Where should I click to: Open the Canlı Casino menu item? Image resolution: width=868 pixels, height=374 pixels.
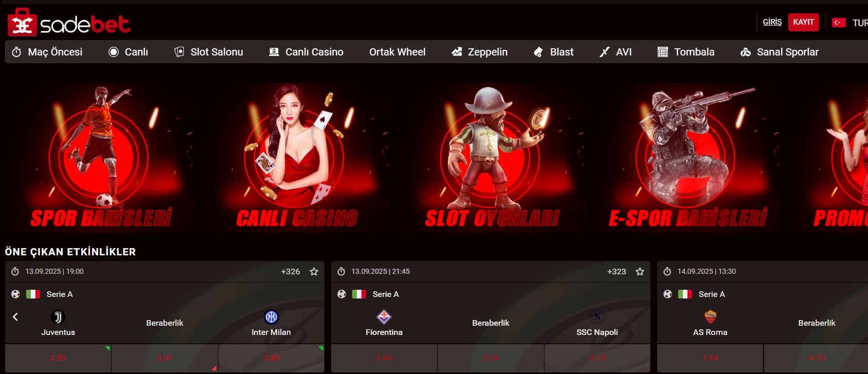[x=306, y=52]
